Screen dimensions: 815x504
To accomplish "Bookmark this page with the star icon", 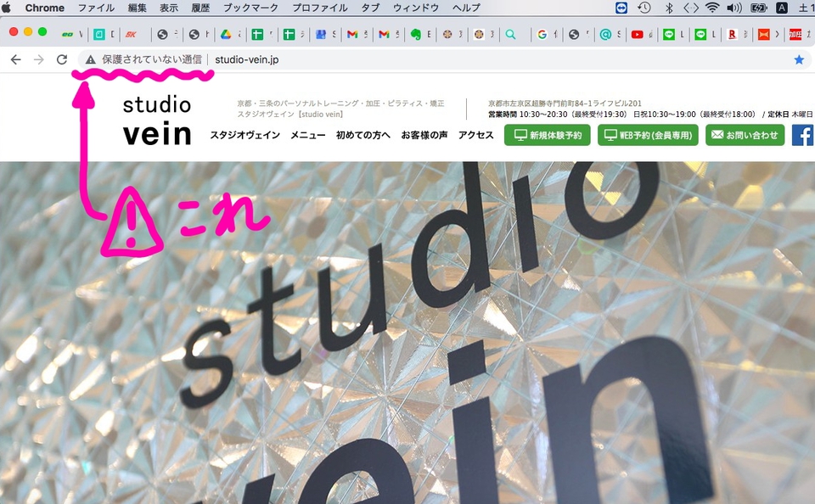I will (799, 59).
